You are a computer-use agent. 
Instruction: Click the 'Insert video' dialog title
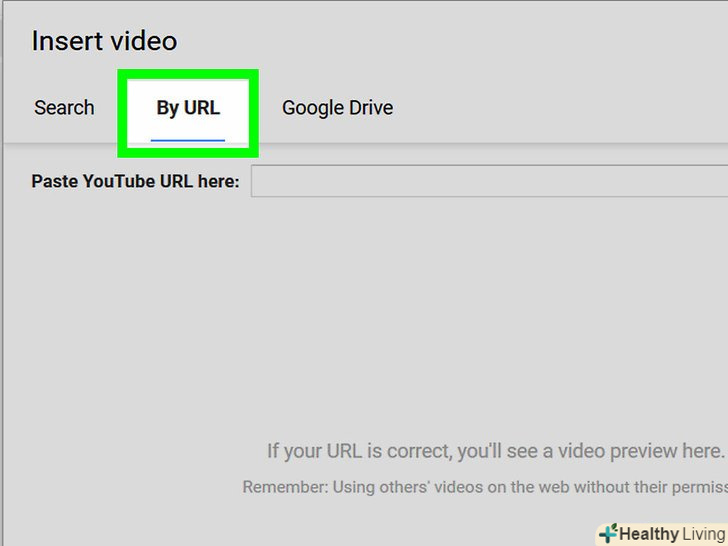click(x=104, y=41)
